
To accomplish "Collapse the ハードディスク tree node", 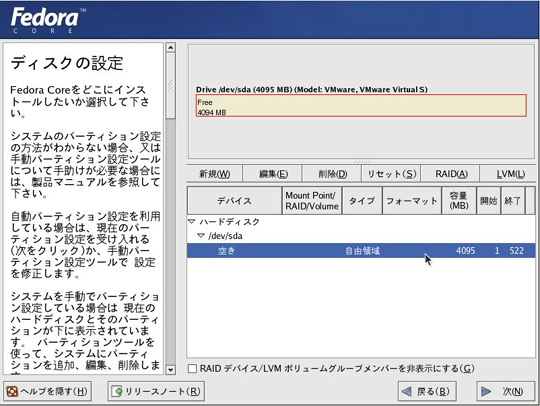I will tap(192, 221).
